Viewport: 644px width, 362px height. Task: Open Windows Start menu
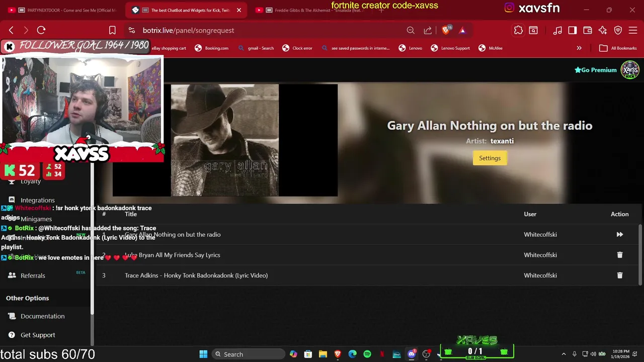(203, 354)
